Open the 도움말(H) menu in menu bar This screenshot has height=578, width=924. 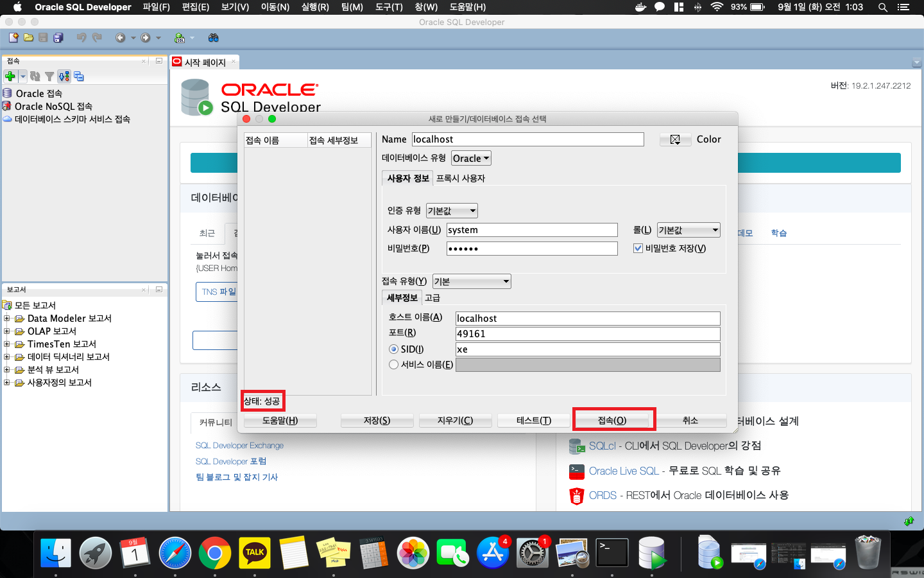[467, 7]
